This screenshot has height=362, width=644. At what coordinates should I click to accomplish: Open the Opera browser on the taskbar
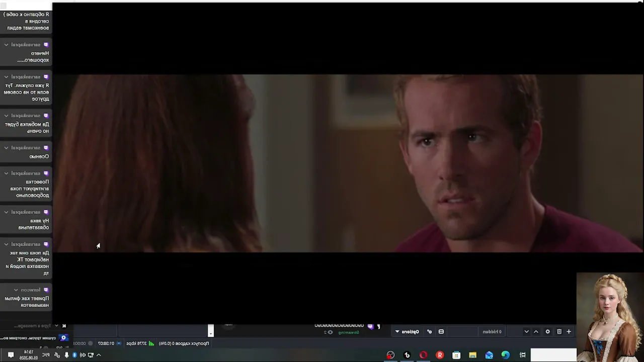(x=423, y=355)
